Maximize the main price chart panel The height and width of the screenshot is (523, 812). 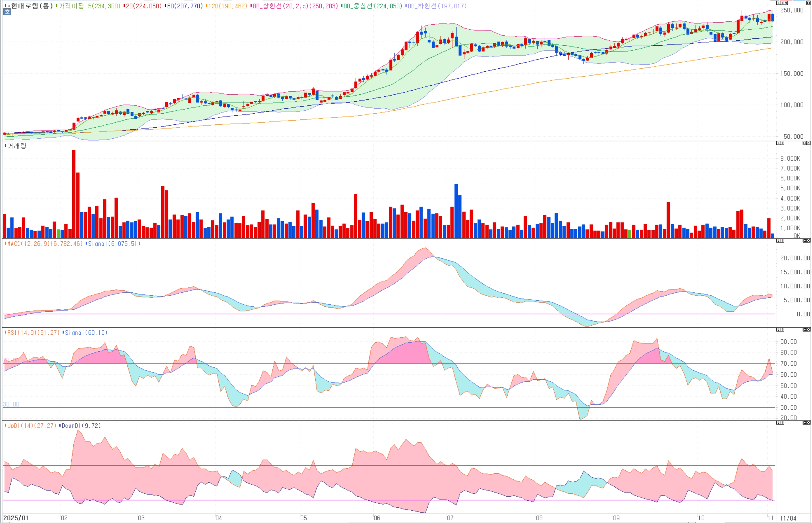[808, 3]
